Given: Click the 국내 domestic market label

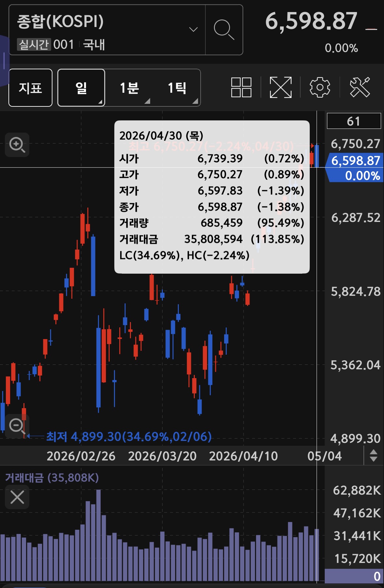Looking at the screenshot, I should (x=94, y=45).
